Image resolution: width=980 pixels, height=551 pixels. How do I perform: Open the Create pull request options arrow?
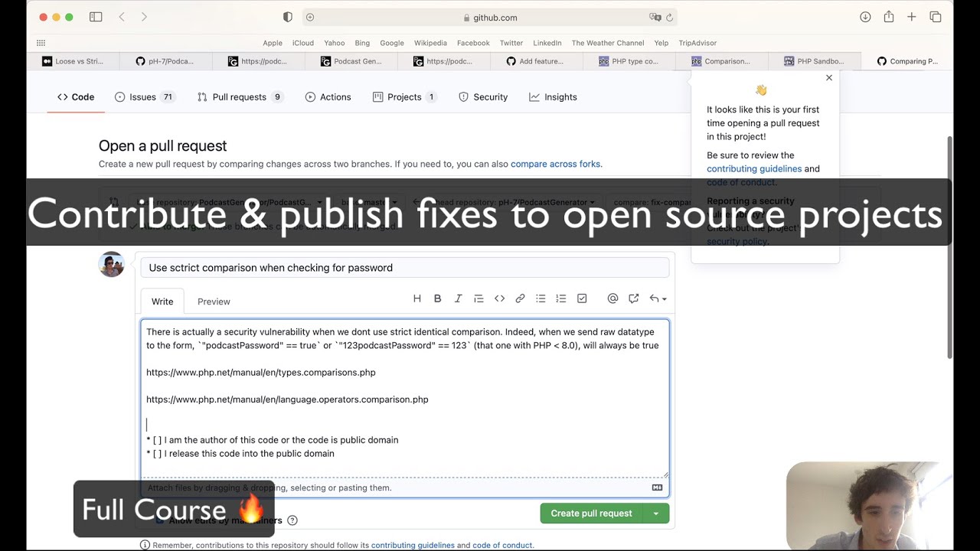coord(656,514)
